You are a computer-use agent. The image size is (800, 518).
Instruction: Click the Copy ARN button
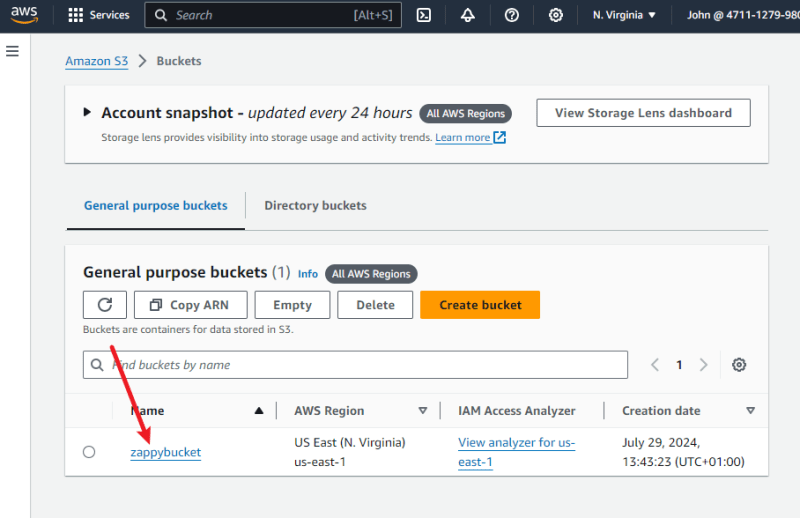191,305
